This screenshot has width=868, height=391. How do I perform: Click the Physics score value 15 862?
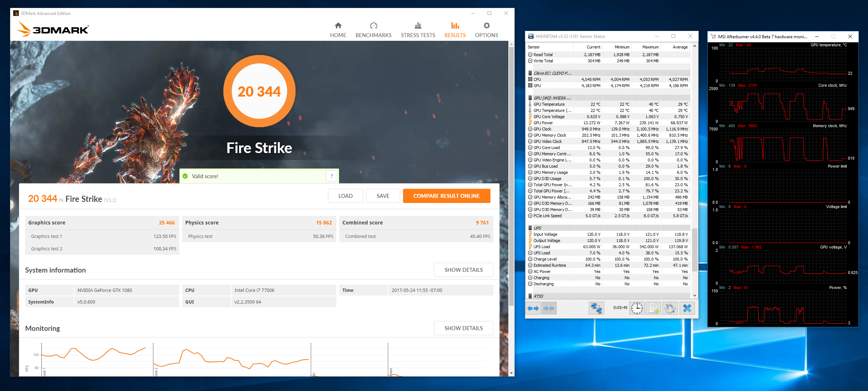tap(324, 223)
